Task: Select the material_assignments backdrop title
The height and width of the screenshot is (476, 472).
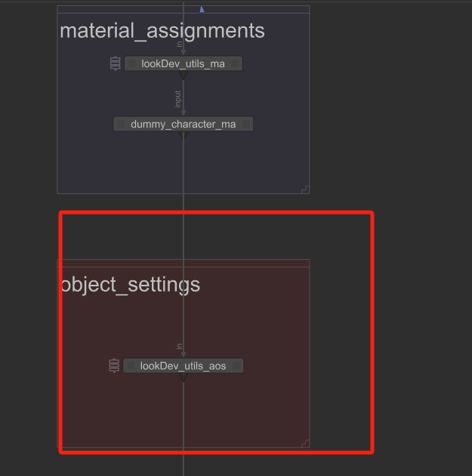Action: [162, 31]
